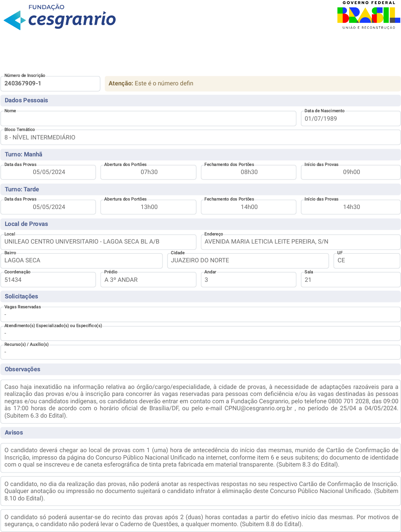This screenshot has height=532, width=401.
Task: Click the Dados Pessoais section header
Action: pyautogui.click(x=200, y=100)
